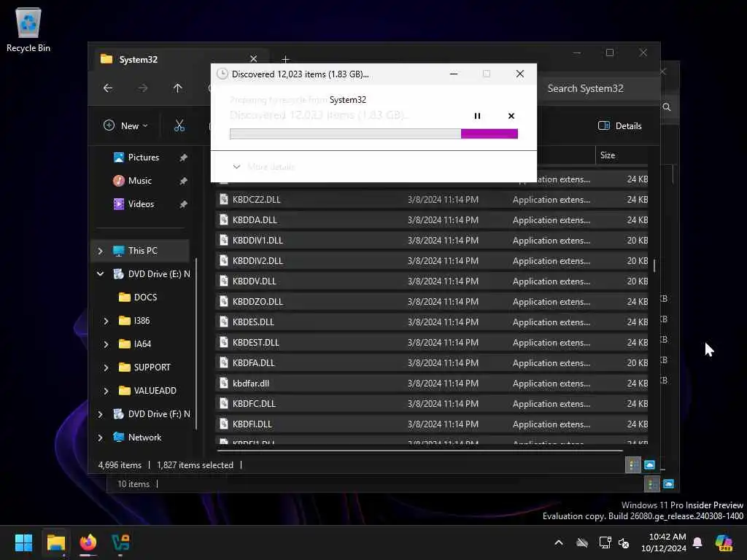Go up one folder level

(x=177, y=88)
